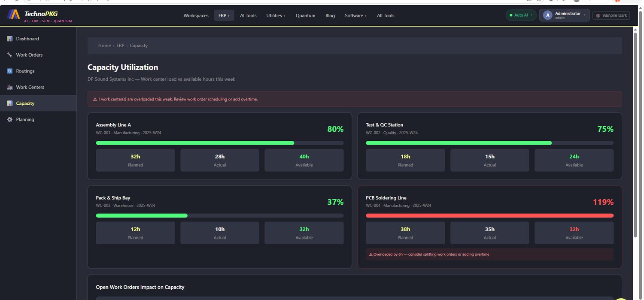Click the Dashboard sidebar icon

(10, 39)
